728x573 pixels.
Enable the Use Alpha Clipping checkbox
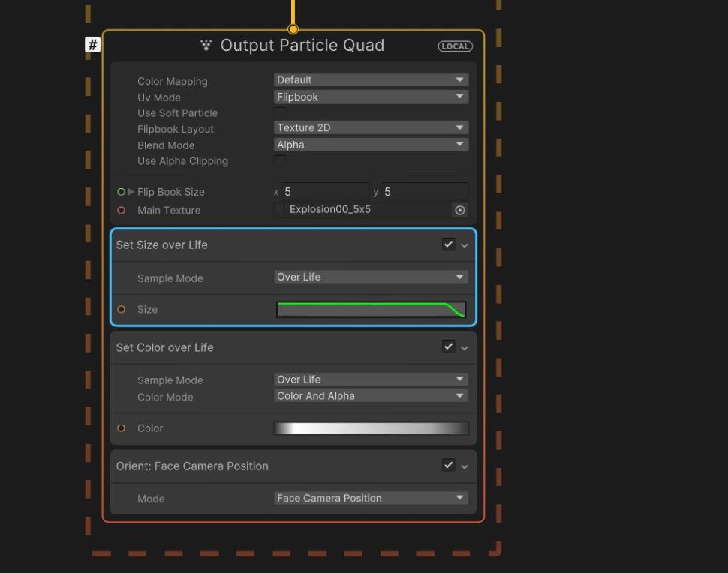pyautogui.click(x=281, y=161)
